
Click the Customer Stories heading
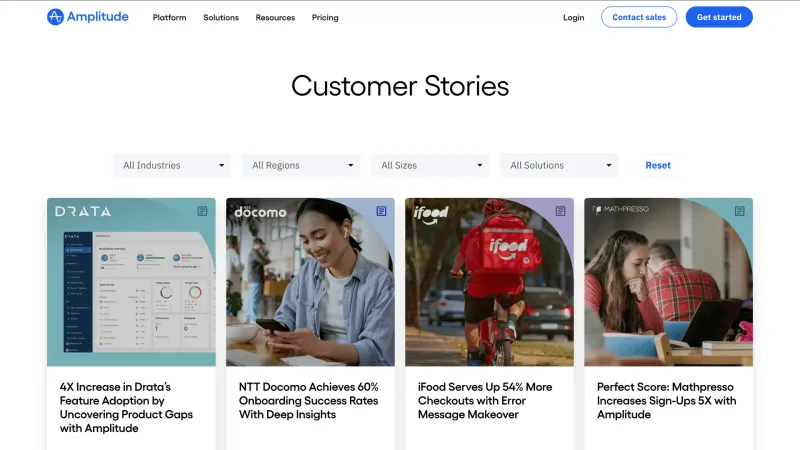[400, 86]
